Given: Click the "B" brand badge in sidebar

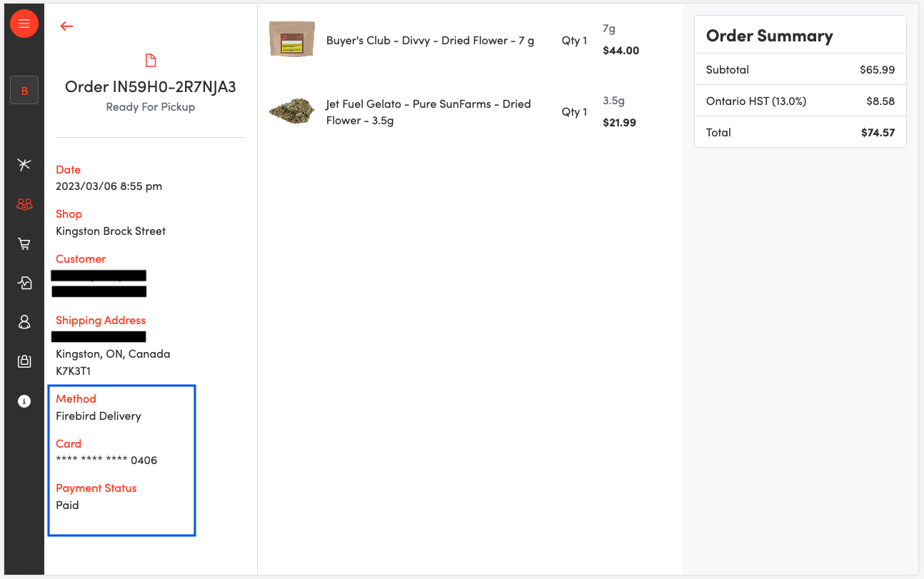Looking at the screenshot, I should tap(24, 91).
